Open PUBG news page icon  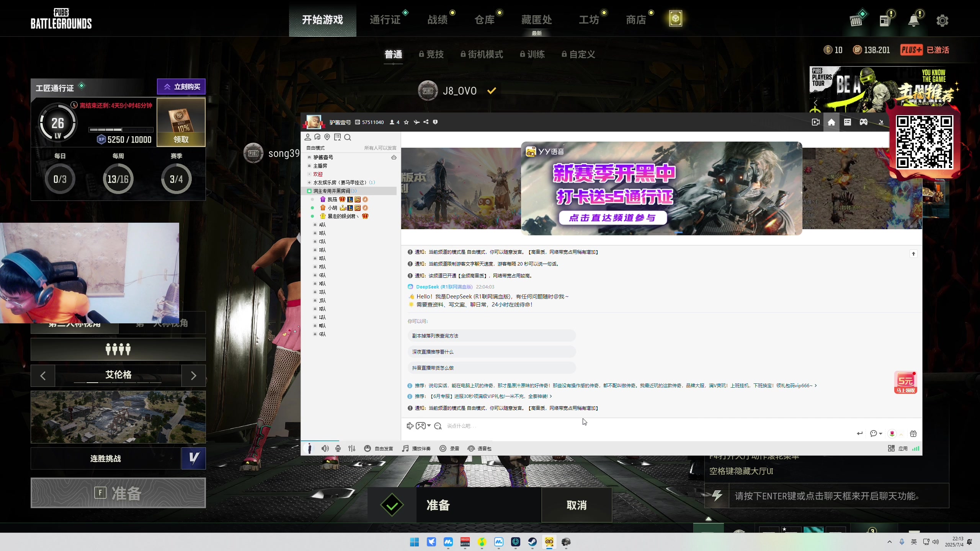[885, 21]
